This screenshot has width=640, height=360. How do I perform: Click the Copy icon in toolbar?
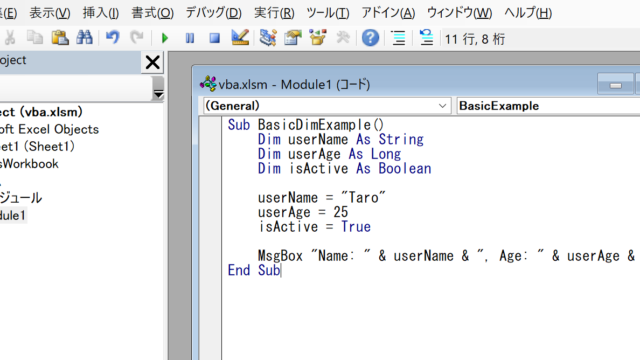click(35, 38)
